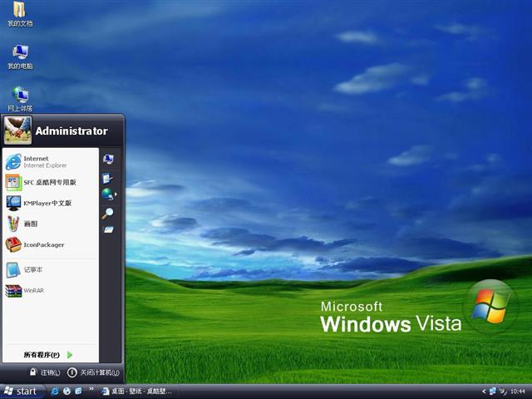Open SFC 桌酷网专用版 in Start menu
Screen dimensions: 532x399
51,183
